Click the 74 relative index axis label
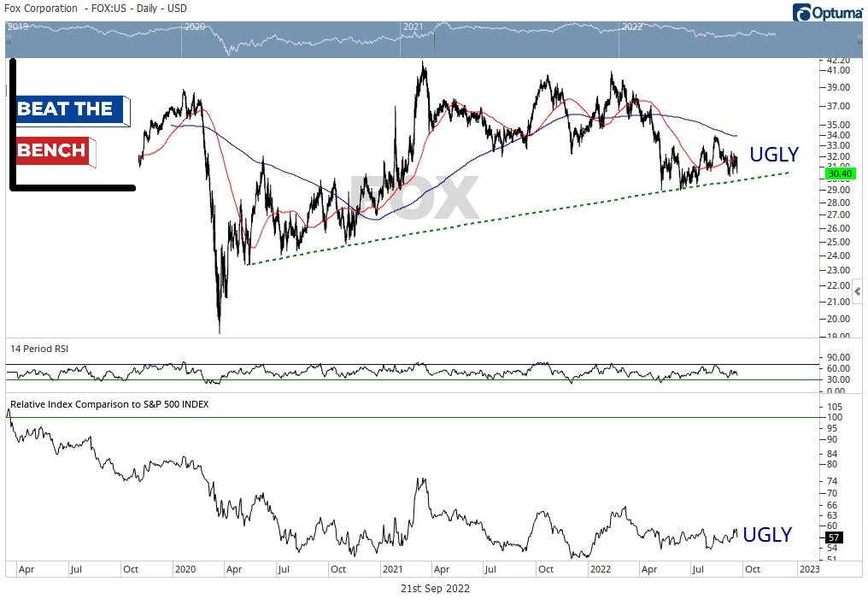 click(832, 481)
